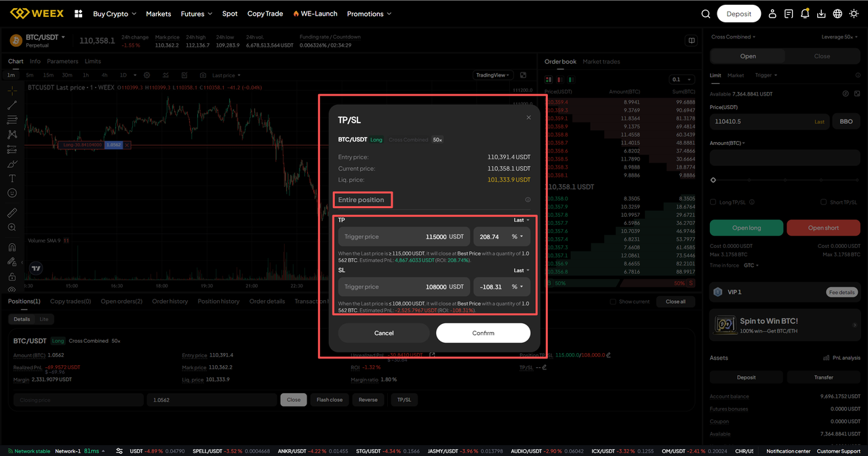Open the notification bell icon

pyautogui.click(x=805, y=14)
